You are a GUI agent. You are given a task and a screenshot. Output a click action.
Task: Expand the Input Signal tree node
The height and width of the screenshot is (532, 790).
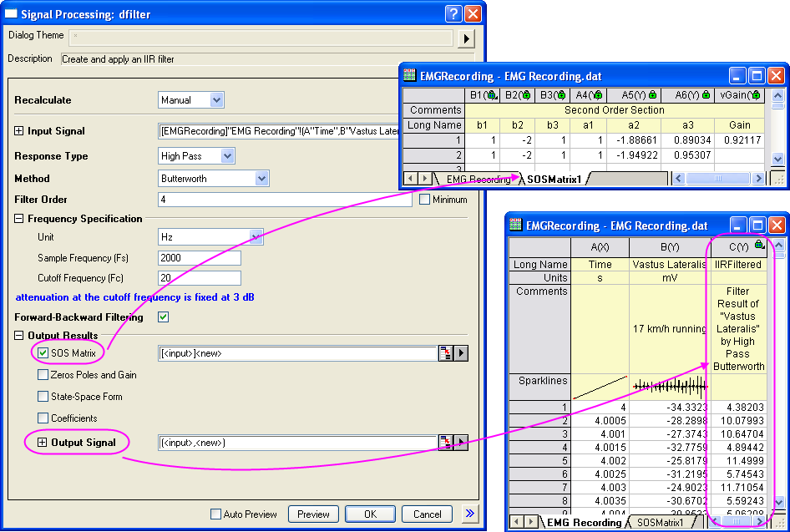(x=19, y=131)
